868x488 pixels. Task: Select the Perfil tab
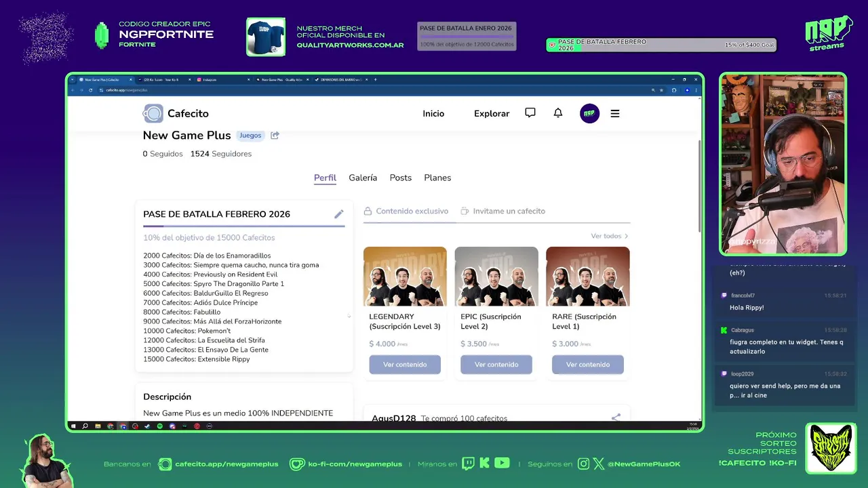click(x=325, y=178)
